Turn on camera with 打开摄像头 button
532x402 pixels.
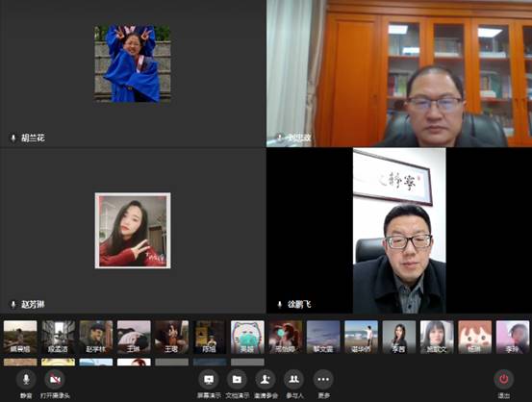click(55, 379)
